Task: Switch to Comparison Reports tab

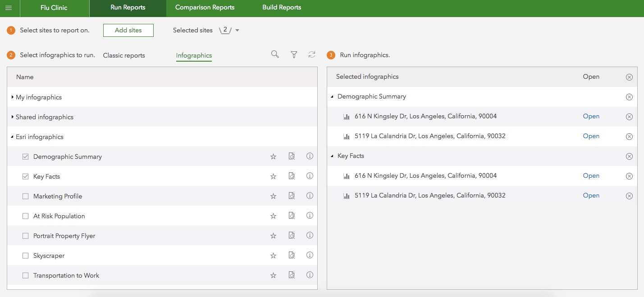Action: pos(205,8)
